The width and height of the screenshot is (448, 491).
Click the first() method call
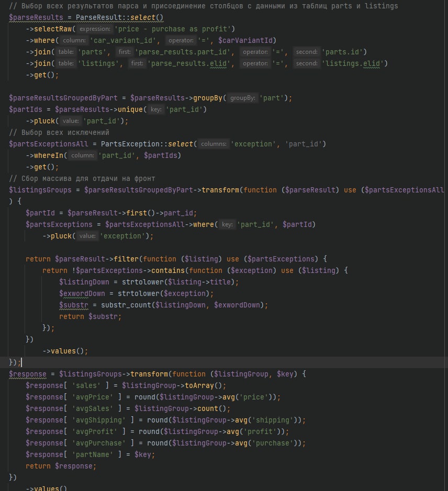(x=140, y=213)
